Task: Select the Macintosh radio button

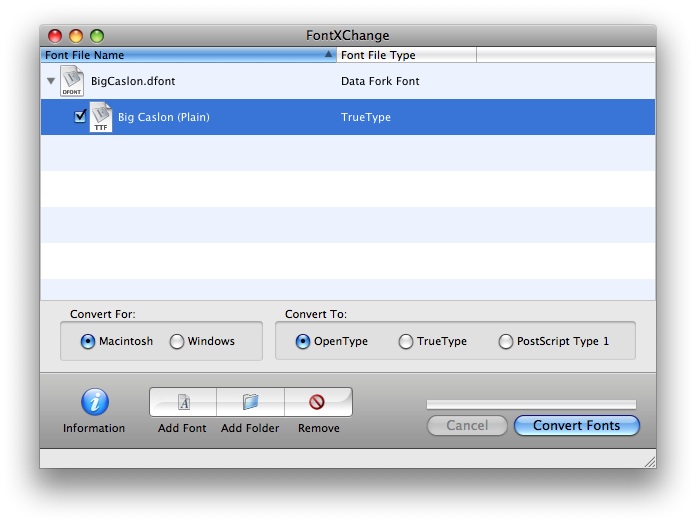Action: click(x=88, y=341)
